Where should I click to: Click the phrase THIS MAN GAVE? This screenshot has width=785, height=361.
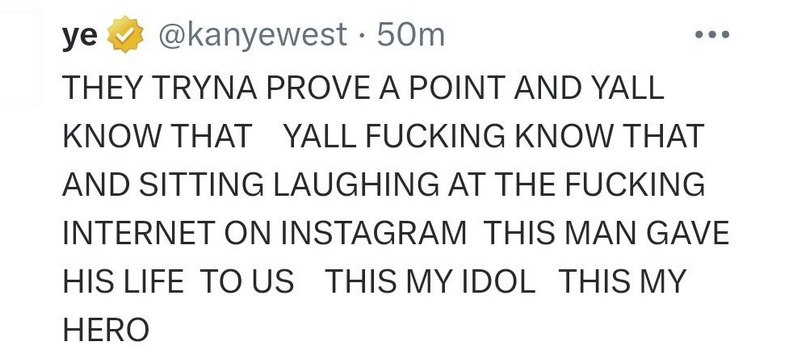tap(606, 233)
